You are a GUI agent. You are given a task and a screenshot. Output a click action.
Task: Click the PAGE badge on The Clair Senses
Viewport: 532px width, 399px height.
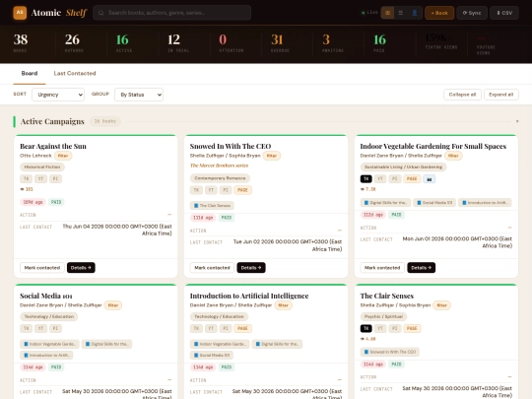[412, 328]
